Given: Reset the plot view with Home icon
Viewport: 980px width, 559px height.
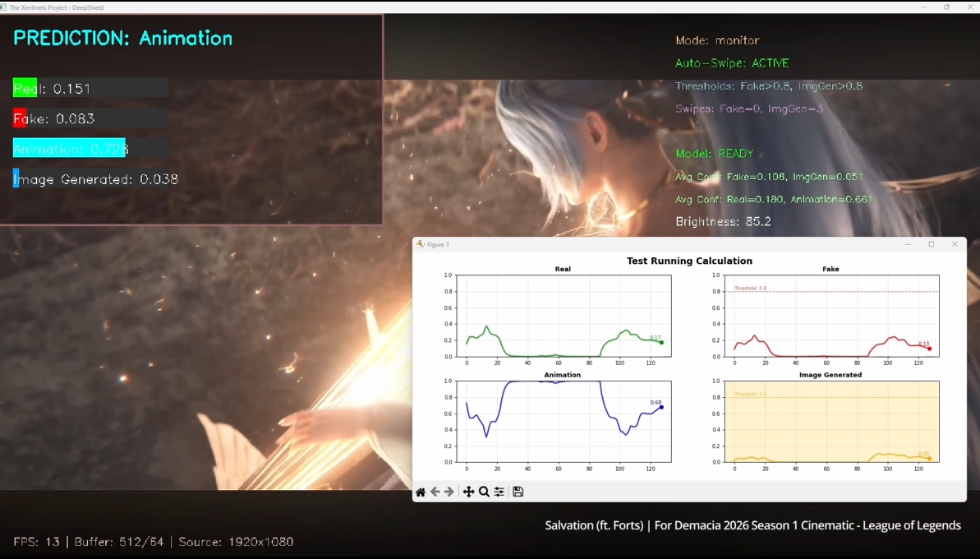Looking at the screenshot, I should pyautogui.click(x=421, y=492).
